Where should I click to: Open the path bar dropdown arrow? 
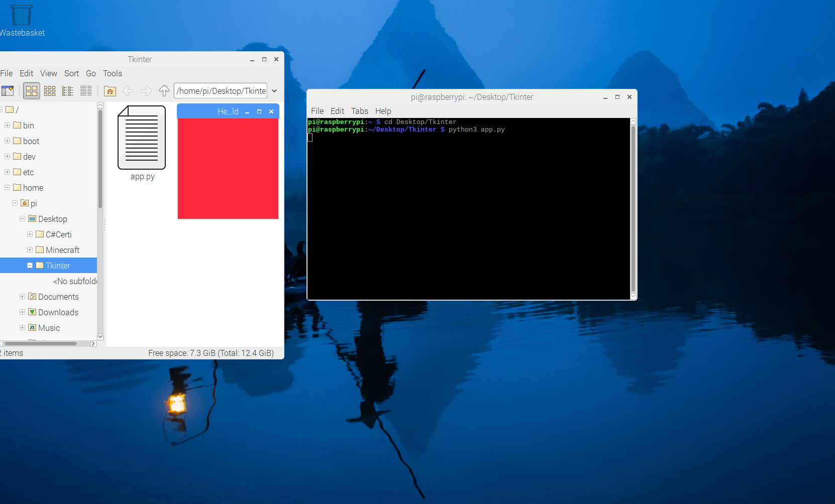tap(274, 90)
